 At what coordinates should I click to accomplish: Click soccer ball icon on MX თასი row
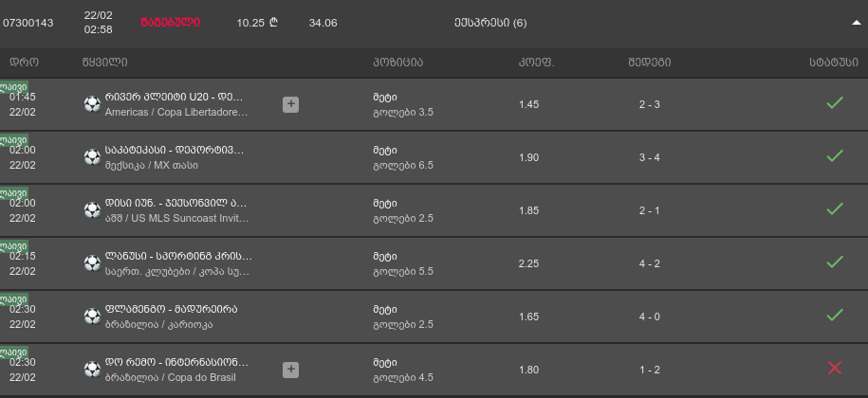click(x=92, y=157)
